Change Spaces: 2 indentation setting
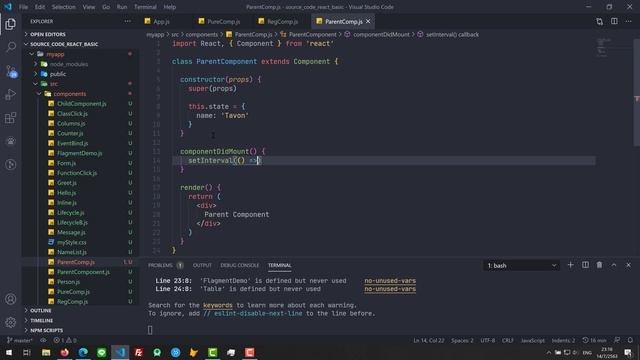The width and height of the screenshot is (640, 360). click(x=462, y=340)
